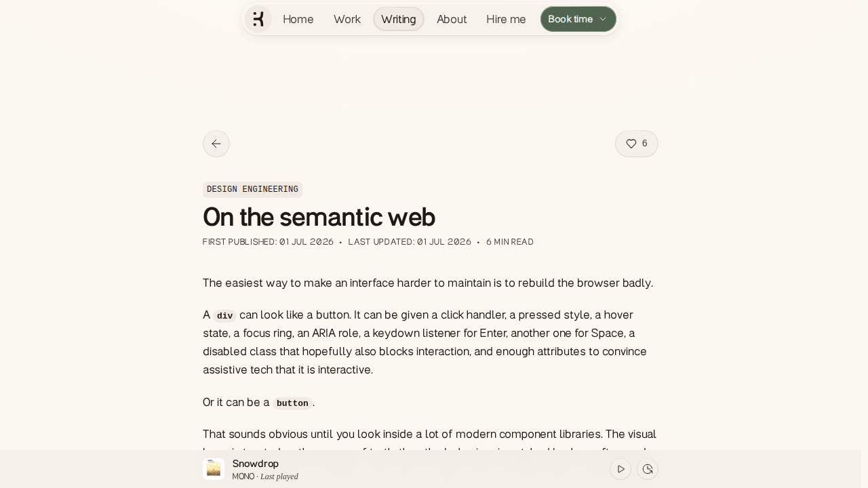Open the Snowdrop album cover thumbnail
The height and width of the screenshot is (488, 868).
click(214, 469)
